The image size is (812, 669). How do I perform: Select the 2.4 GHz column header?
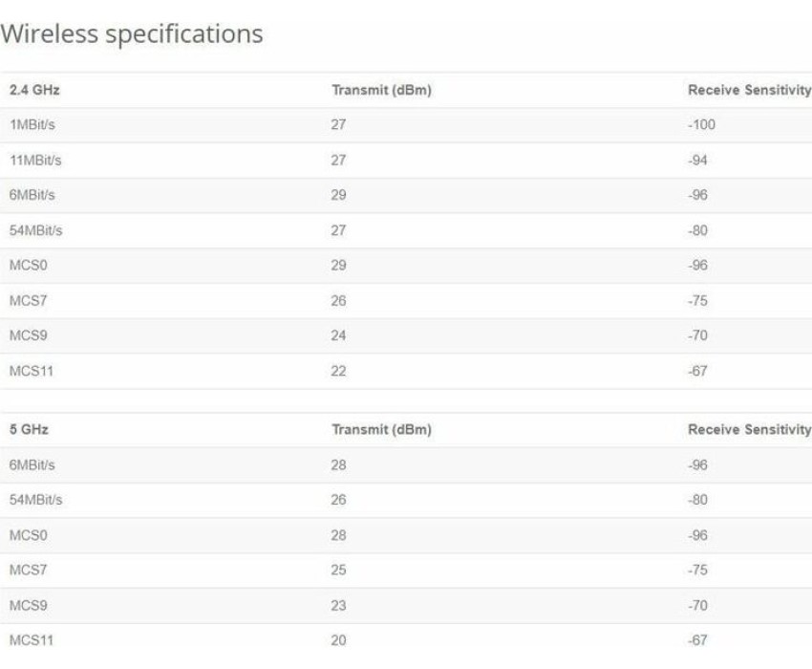[34, 90]
